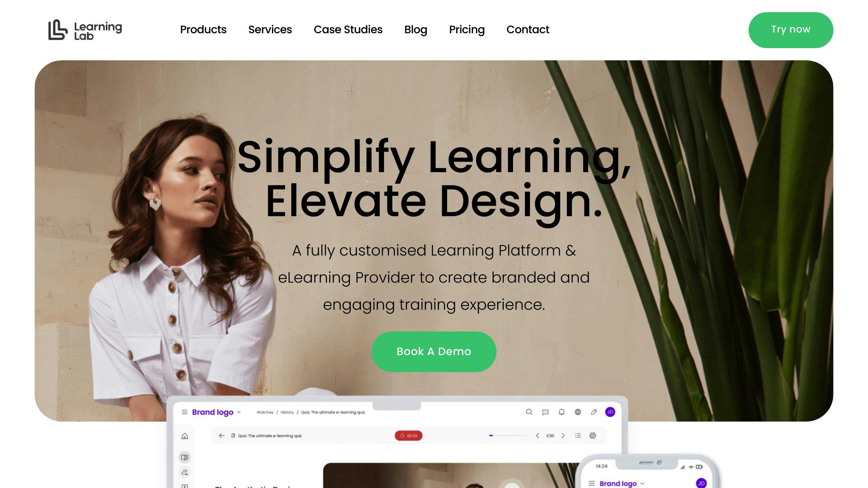
Task: Click the forward arrow in quiz navigation controls
Action: point(564,435)
